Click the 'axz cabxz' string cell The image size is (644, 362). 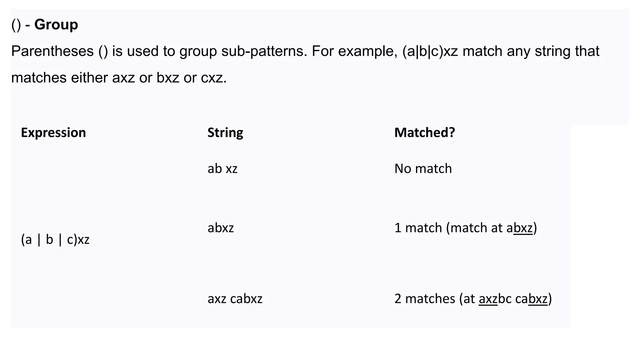(x=235, y=299)
